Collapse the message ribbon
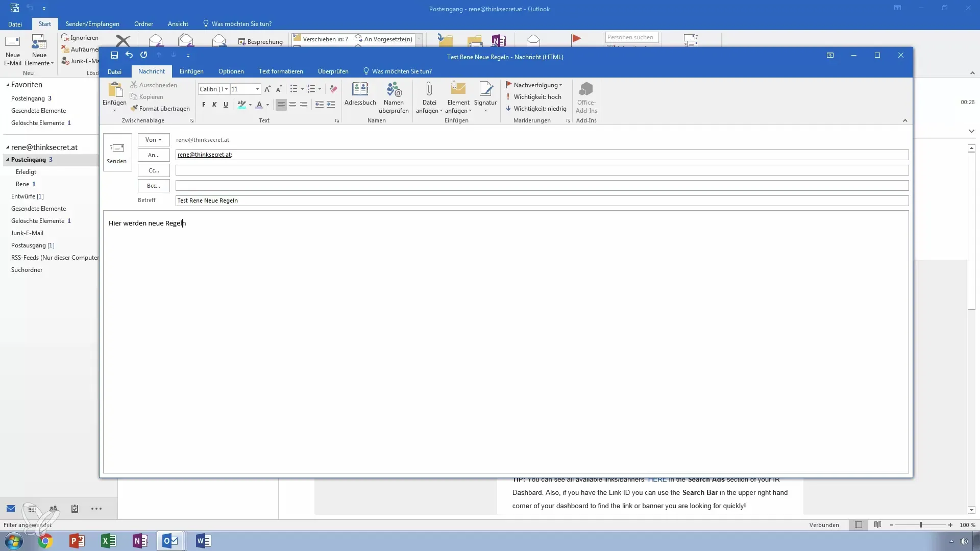980x551 pixels. tap(905, 121)
